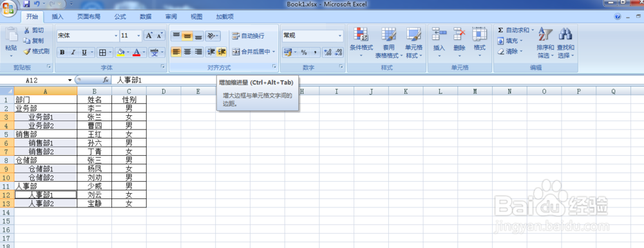The width and height of the screenshot is (644, 248).
Task: Click the phonetic guide 變 icon
Action: tap(154, 52)
